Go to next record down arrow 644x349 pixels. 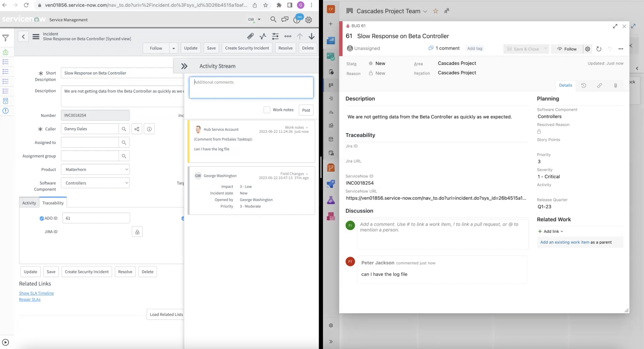tap(312, 36)
